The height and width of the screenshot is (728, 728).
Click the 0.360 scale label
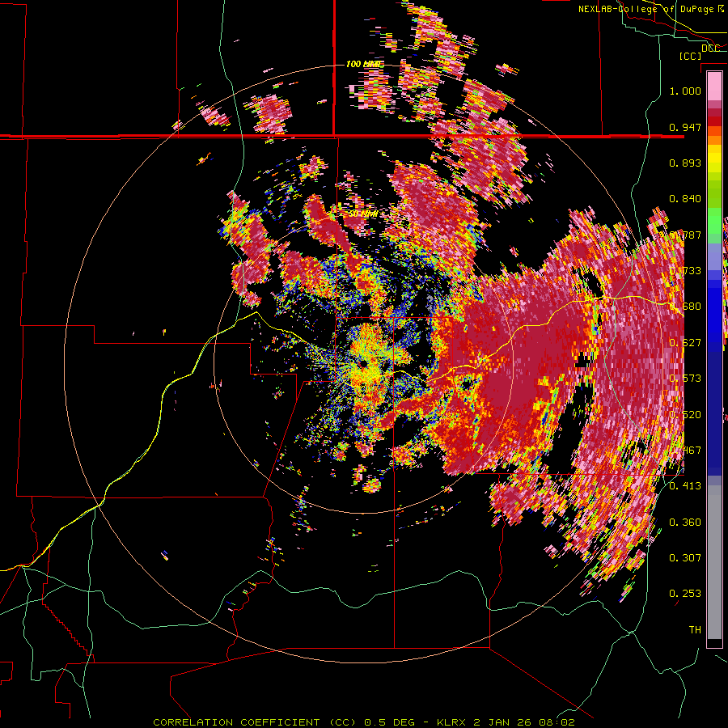point(685,523)
